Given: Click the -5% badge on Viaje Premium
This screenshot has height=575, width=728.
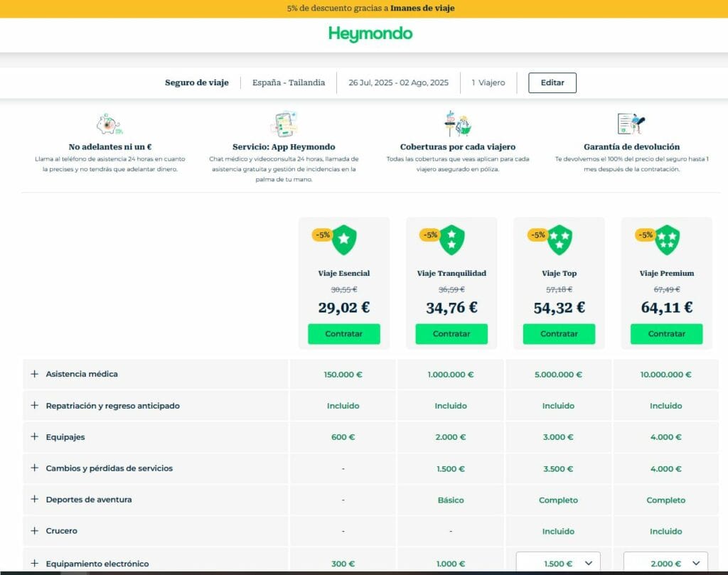Looking at the screenshot, I should click(x=646, y=235).
